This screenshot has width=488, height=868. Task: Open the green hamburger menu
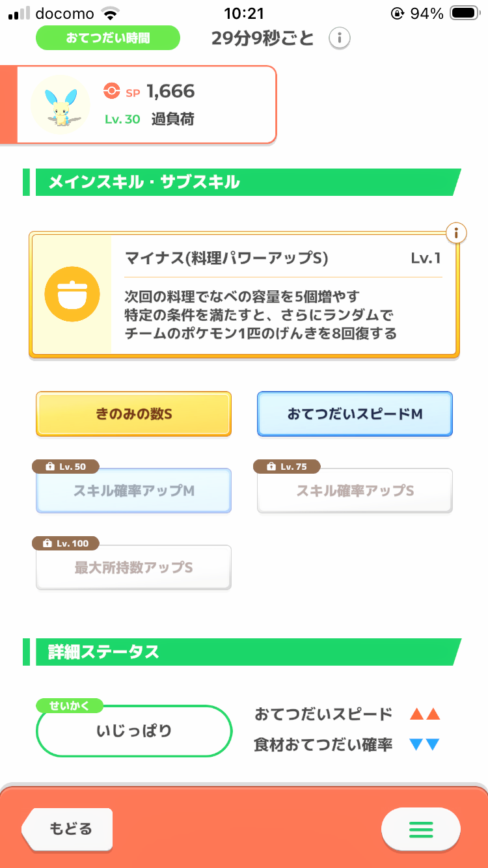(420, 829)
